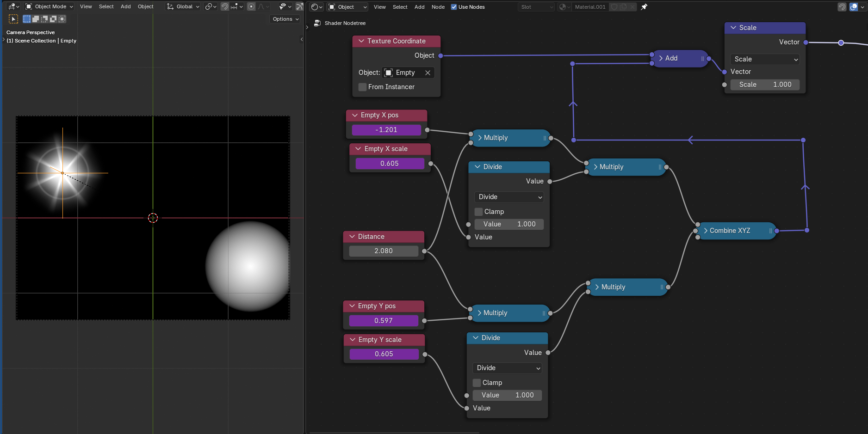Image resolution: width=868 pixels, height=434 pixels.
Task: Open the Object Mode dropdown
Action: click(50, 6)
